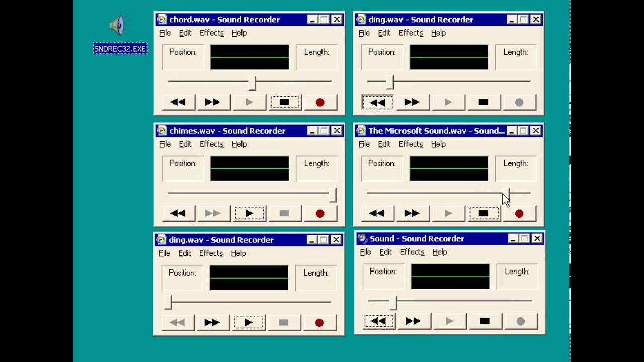Stop recording in the untitled Sound window

click(x=485, y=321)
